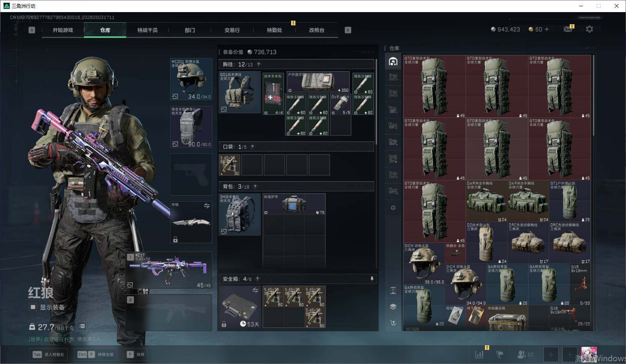626x364 pixels.
Task: Click the 转移 F button
Action: (x=136, y=354)
